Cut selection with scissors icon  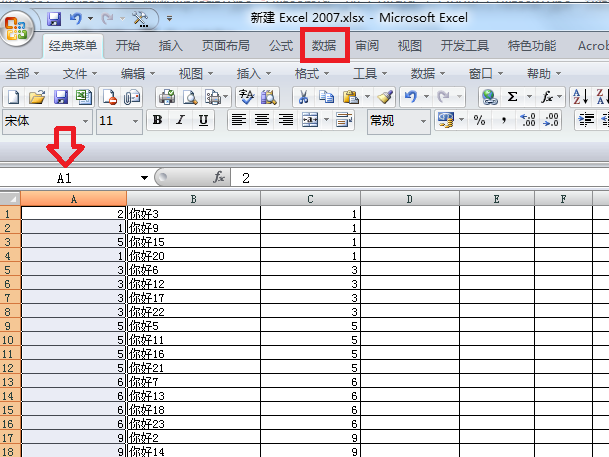pos(303,97)
